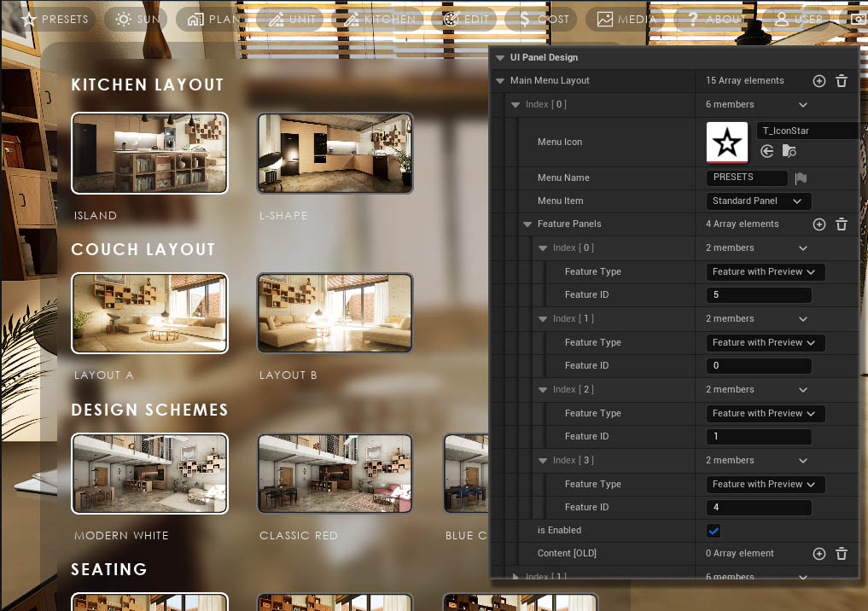Edit Feature ID field containing 1

(x=759, y=437)
